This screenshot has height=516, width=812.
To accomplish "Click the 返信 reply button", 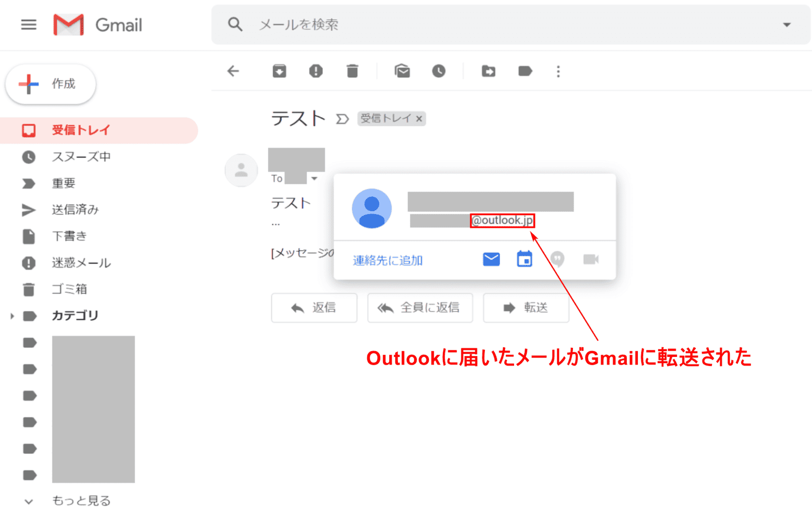I will coord(314,308).
